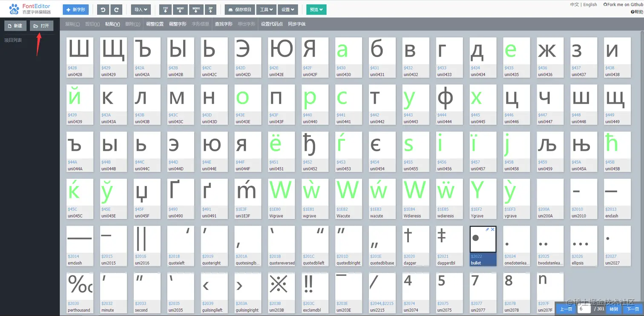Export font as ZIP package
Image resolution: width=644 pixels, height=316 pixels.
click(210, 9)
